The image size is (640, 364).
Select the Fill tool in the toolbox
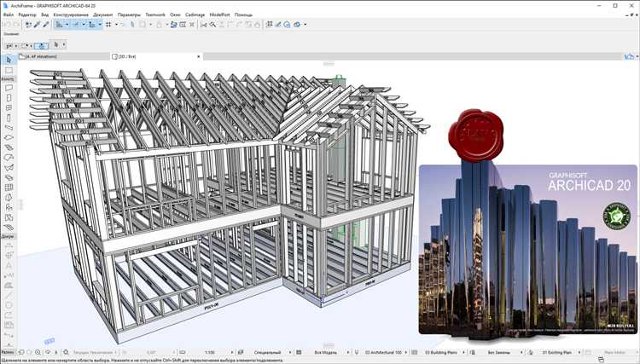[9, 286]
